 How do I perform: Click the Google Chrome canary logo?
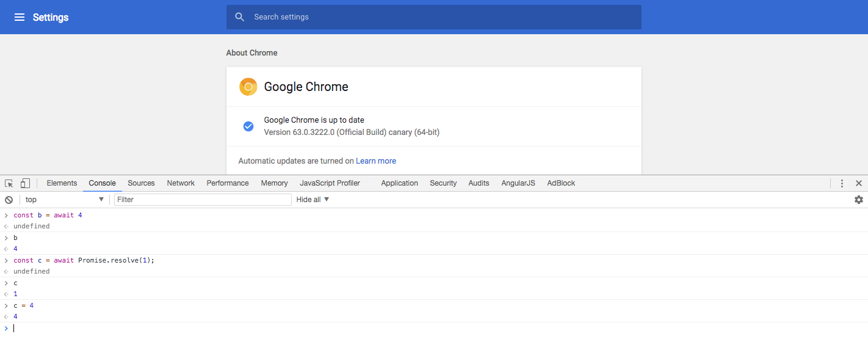[248, 87]
